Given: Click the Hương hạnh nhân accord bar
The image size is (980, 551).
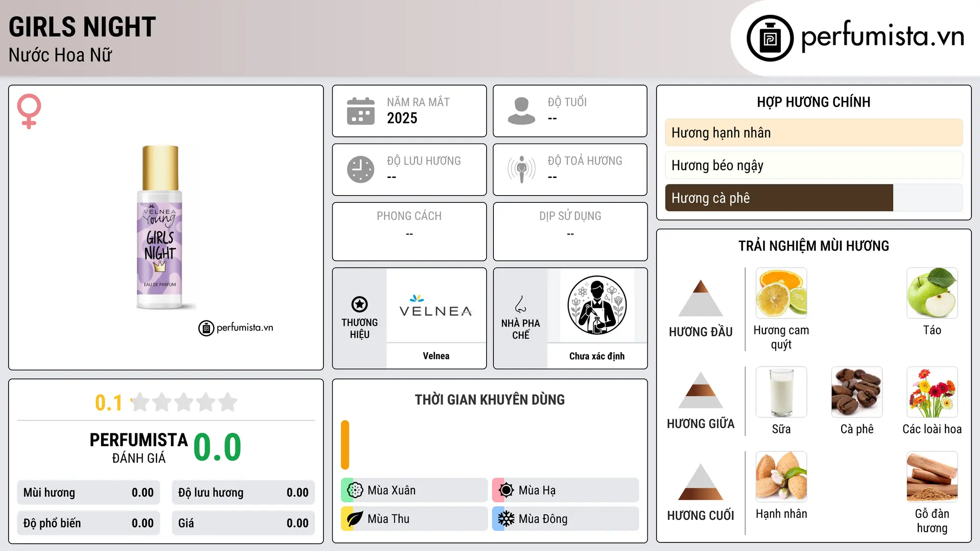Looking at the screenshot, I should click(x=814, y=132).
